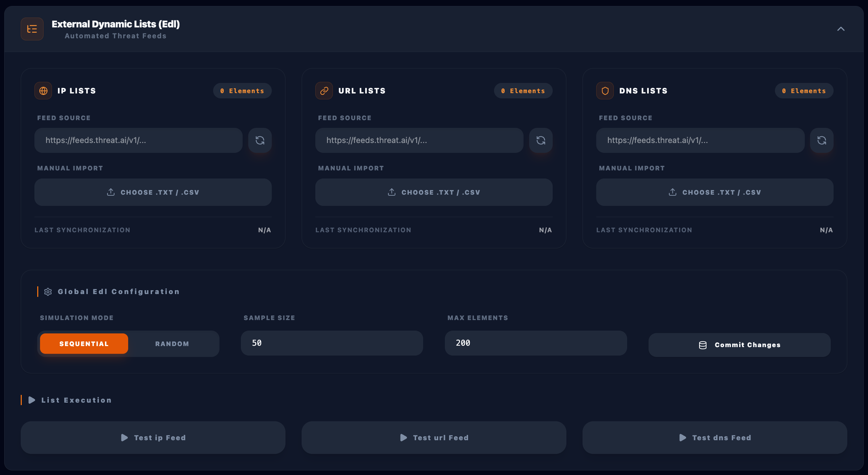Click the URL Lists 0 Elements badge
This screenshot has width=868, height=475.
pos(523,91)
